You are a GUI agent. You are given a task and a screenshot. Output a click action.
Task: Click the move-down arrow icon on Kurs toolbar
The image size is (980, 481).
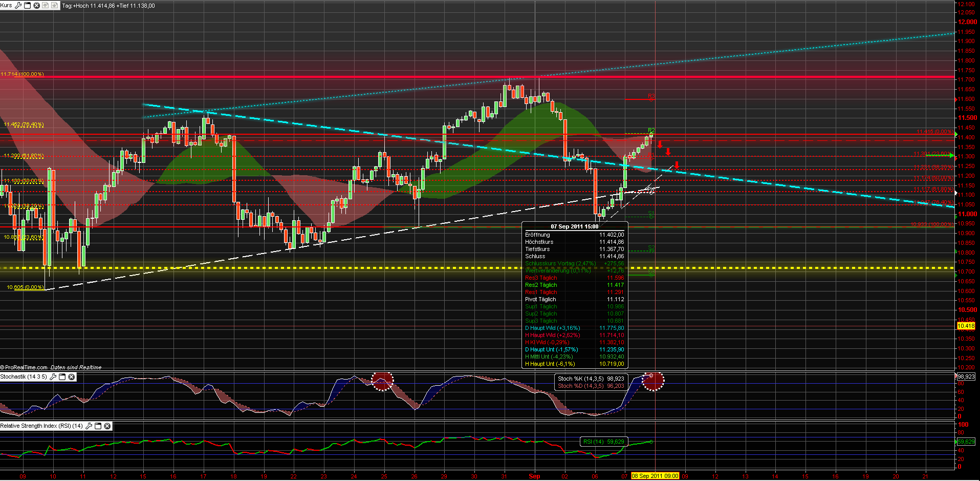tap(54, 6)
